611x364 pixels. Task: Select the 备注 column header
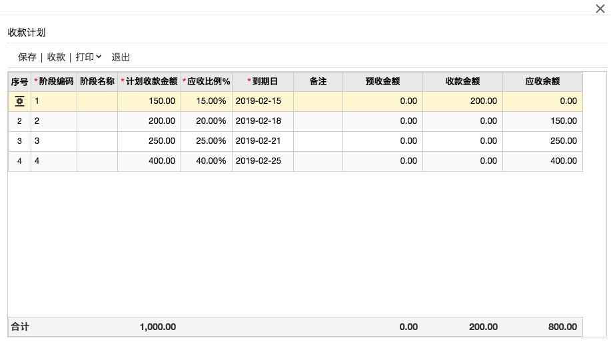(318, 82)
